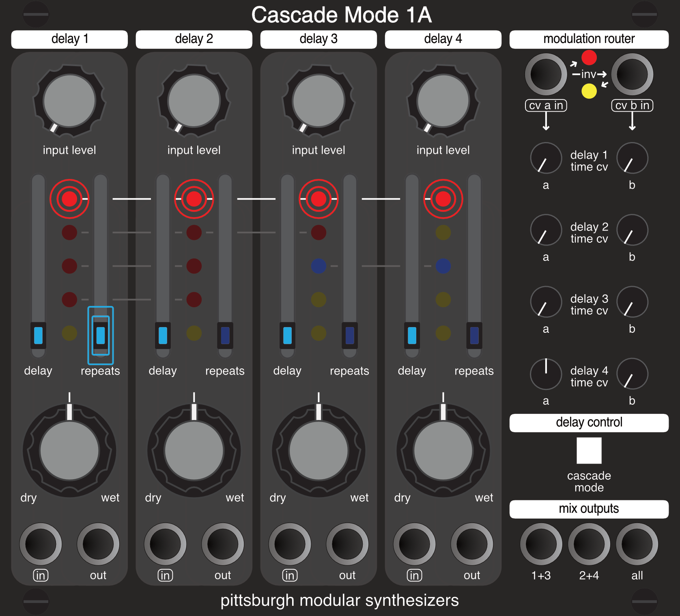Screen dimensions: 680x616
Task: Click the delay 3 input level knob
Action: click(x=318, y=101)
